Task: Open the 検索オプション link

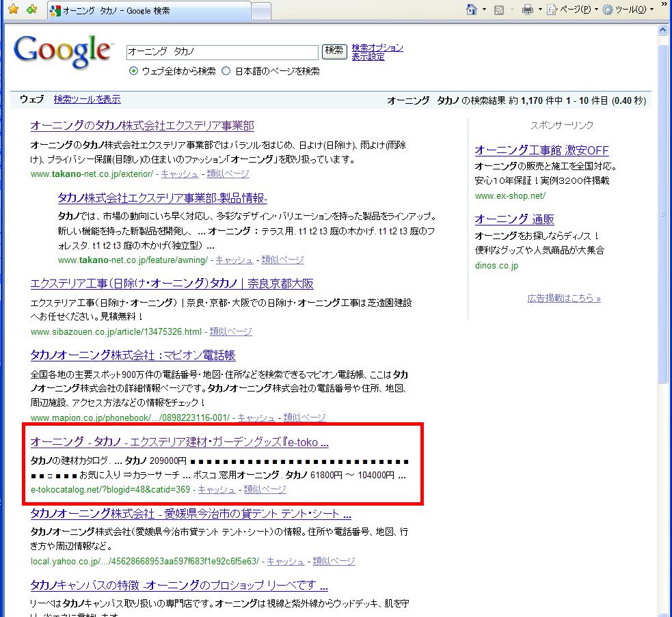Action: tap(377, 48)
